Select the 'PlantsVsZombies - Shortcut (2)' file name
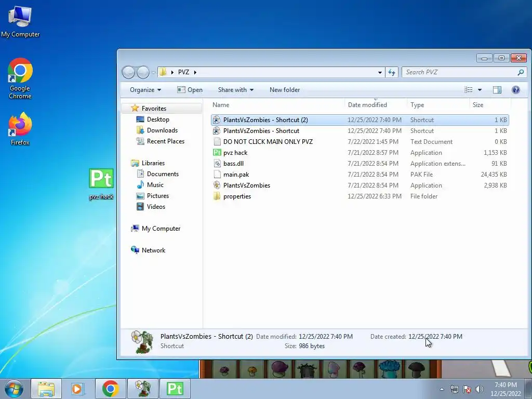532x399 pixels. (265, 120)
